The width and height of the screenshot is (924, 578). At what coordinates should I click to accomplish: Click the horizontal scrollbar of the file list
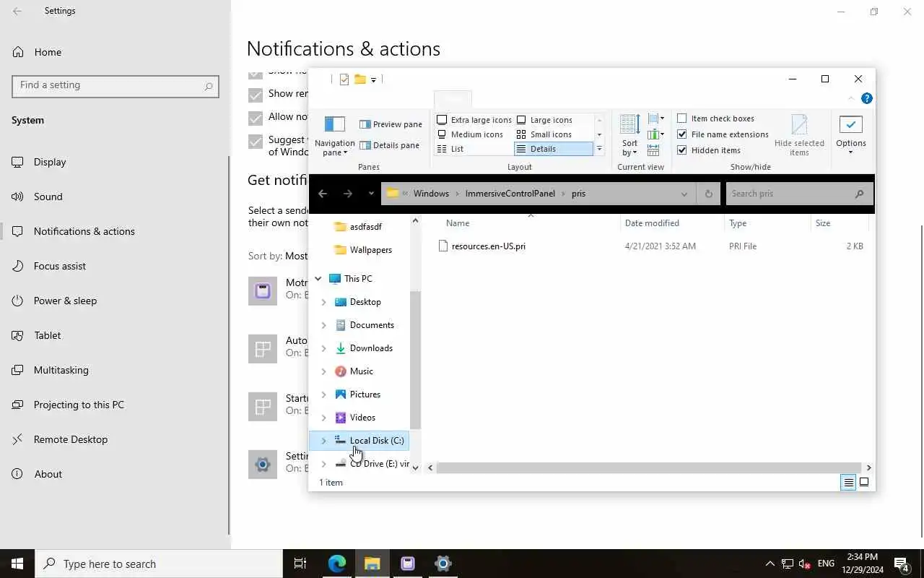649,467
